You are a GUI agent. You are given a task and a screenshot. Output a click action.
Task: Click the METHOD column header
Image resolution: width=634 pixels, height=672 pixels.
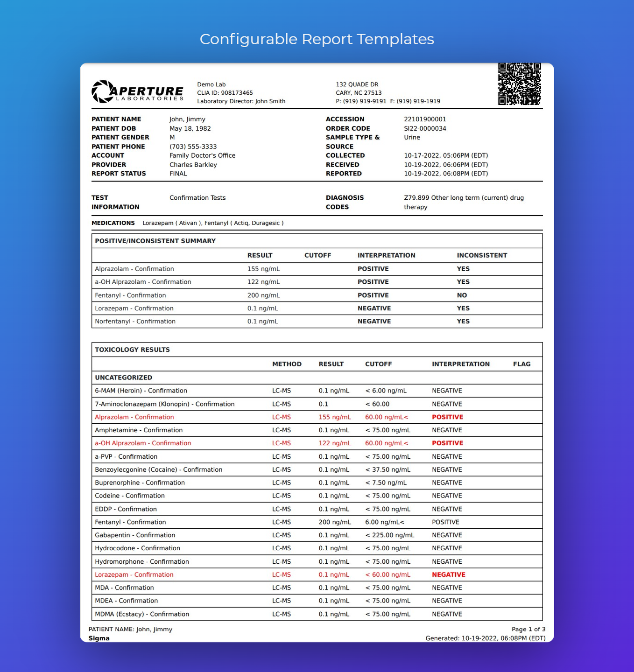coord(287,364)
